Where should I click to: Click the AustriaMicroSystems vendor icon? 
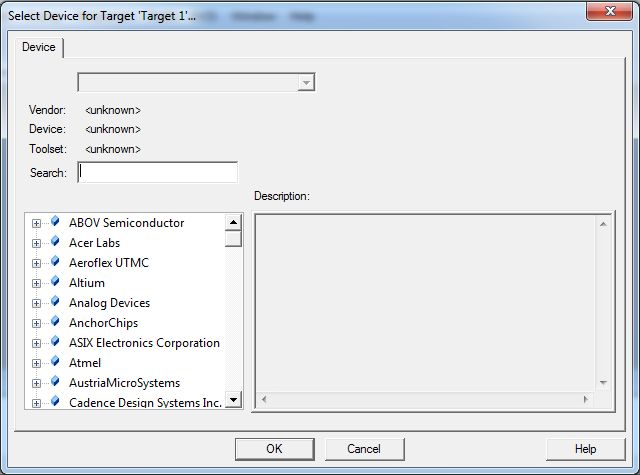tap(55, 383)
